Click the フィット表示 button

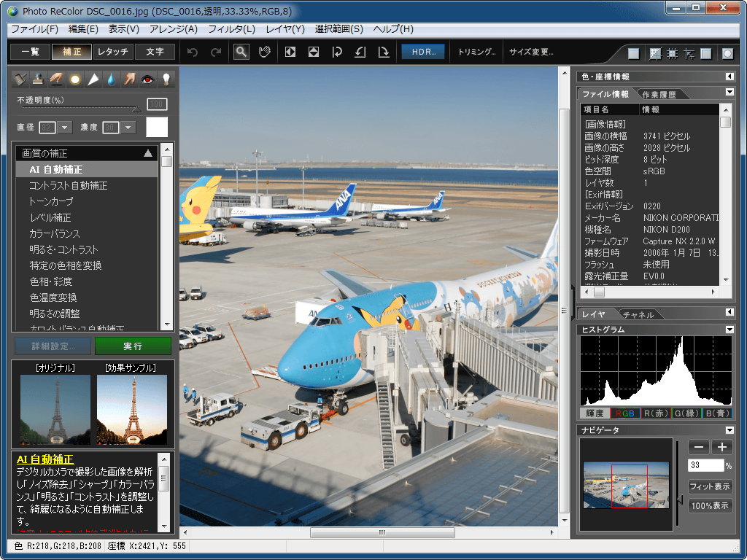click(710, 486)
